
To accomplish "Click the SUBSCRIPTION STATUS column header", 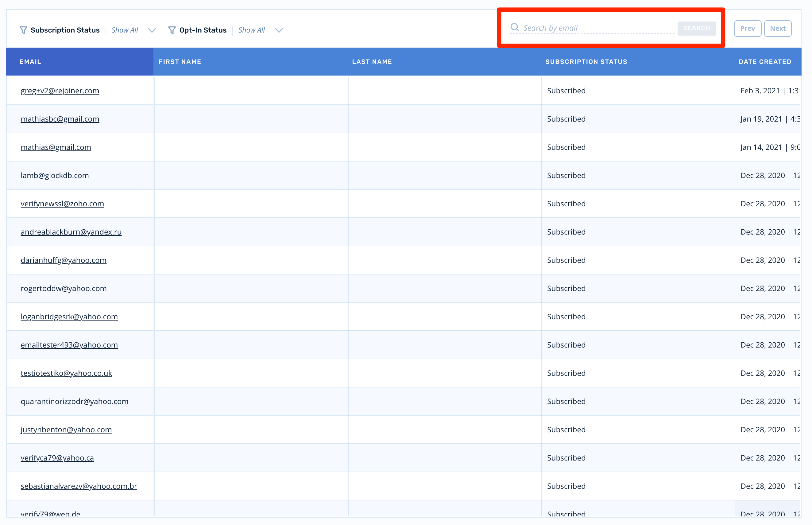I will (x=586, y=62).
